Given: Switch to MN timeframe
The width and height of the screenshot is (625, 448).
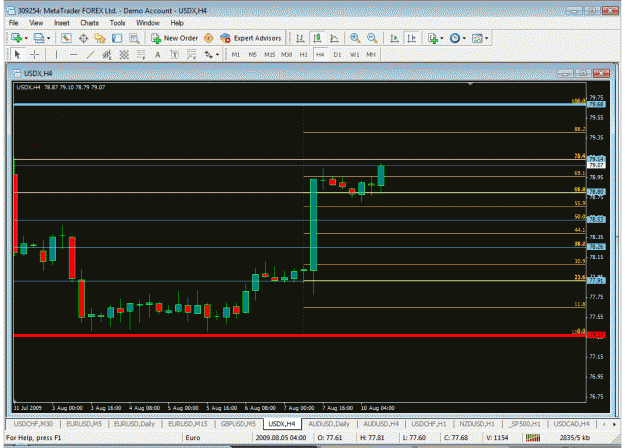Looking at the screenshot, I should tap(371, 55).
